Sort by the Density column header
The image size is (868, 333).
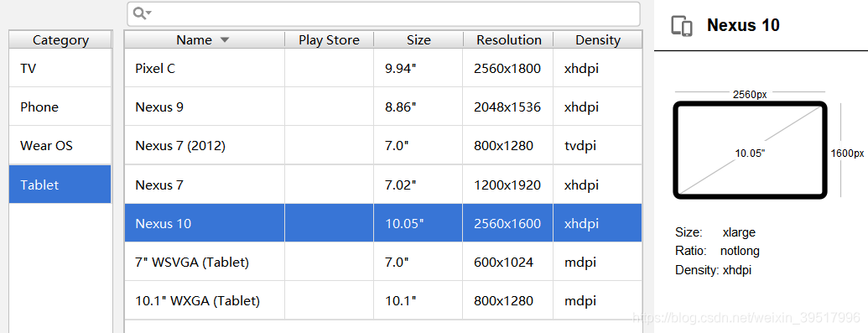pos(598,40)
